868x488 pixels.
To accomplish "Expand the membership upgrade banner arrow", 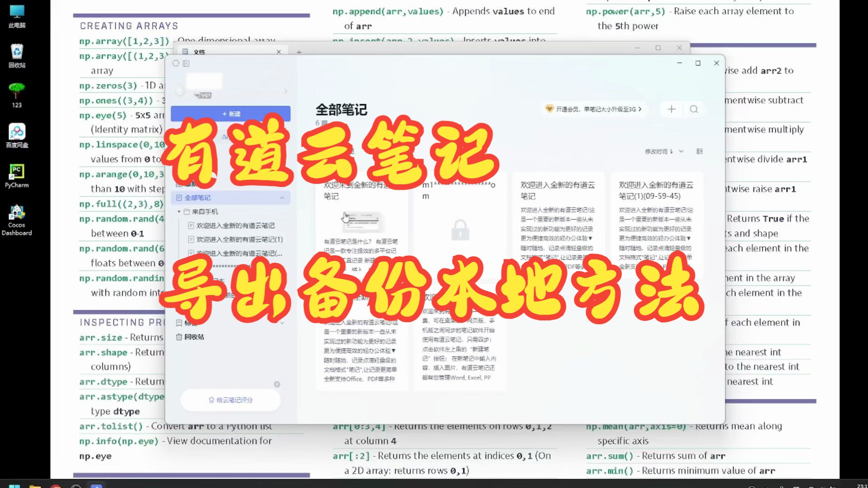I will (640, 109).
